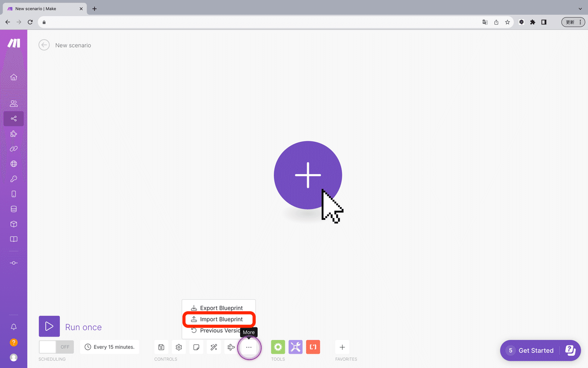
Task: Open the orange help question icon
Action: tap(14, 342)
